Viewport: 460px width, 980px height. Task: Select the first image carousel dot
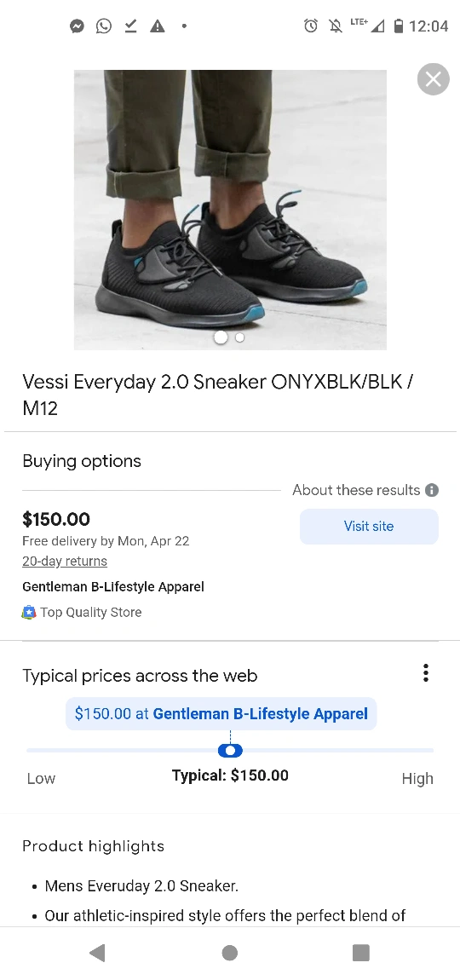coord(221,337)
